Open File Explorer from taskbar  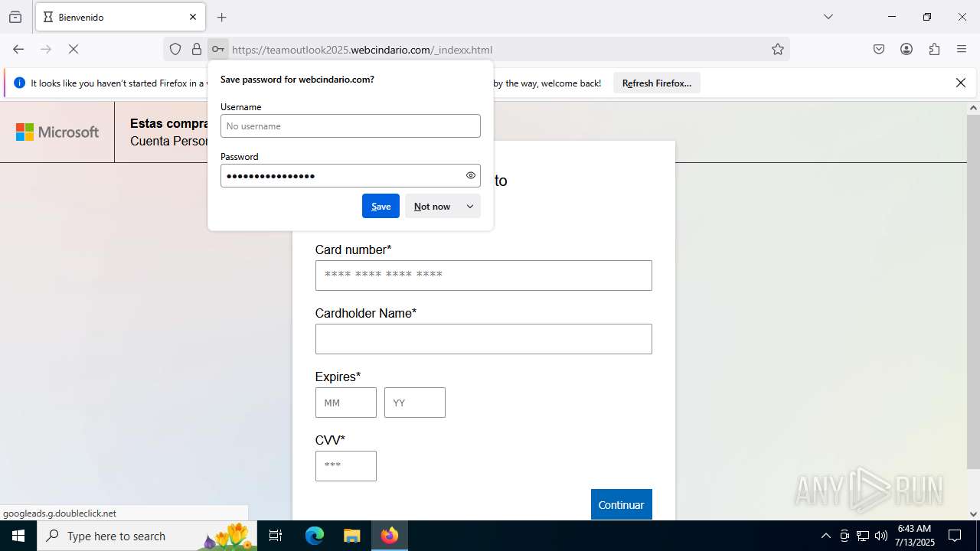tap(351, 536)
